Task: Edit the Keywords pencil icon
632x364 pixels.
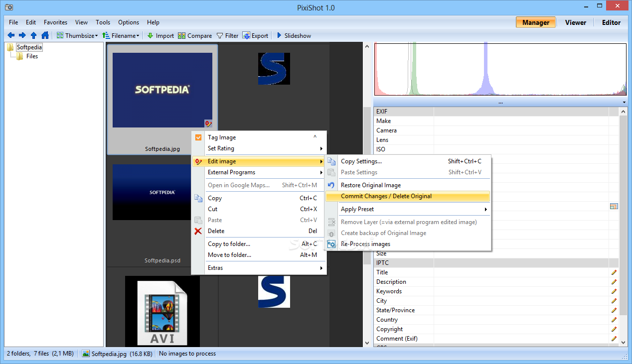Action: [614, 291]
